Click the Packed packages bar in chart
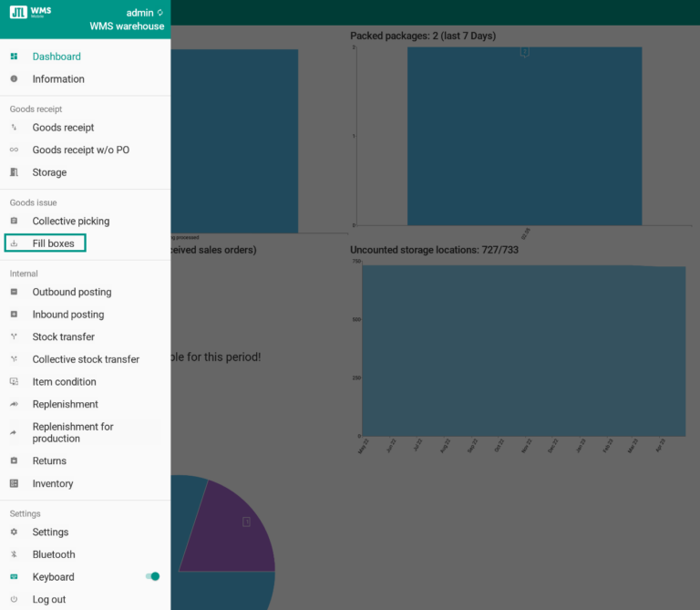The image size is (700, 610). [524, 137]
